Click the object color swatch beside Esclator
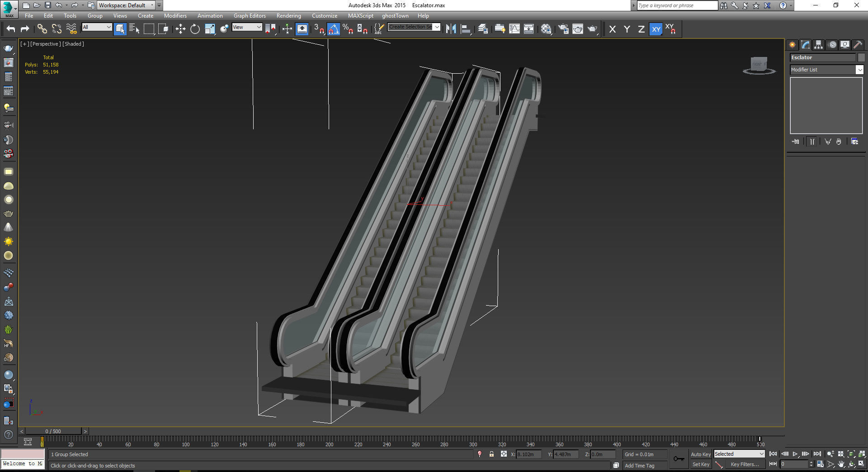Image resolution: width=868 pixels, height=472 pixels. coord(861,57)
